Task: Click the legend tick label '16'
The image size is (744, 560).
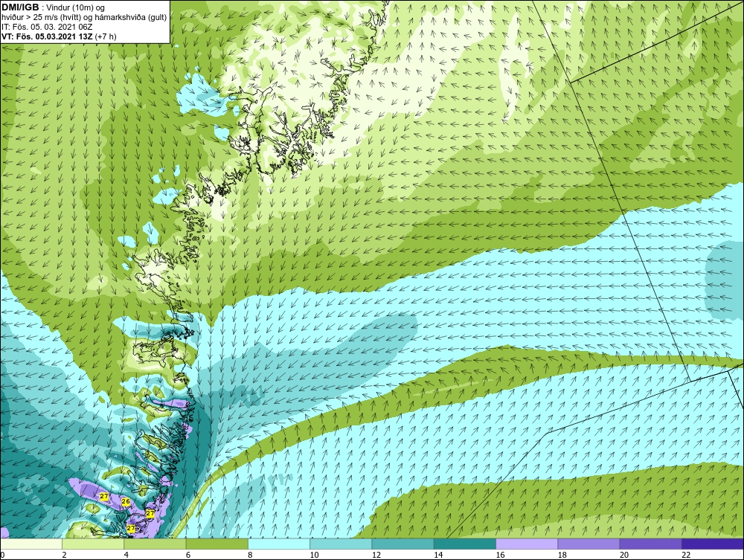Action: click(x=500, y=556)
